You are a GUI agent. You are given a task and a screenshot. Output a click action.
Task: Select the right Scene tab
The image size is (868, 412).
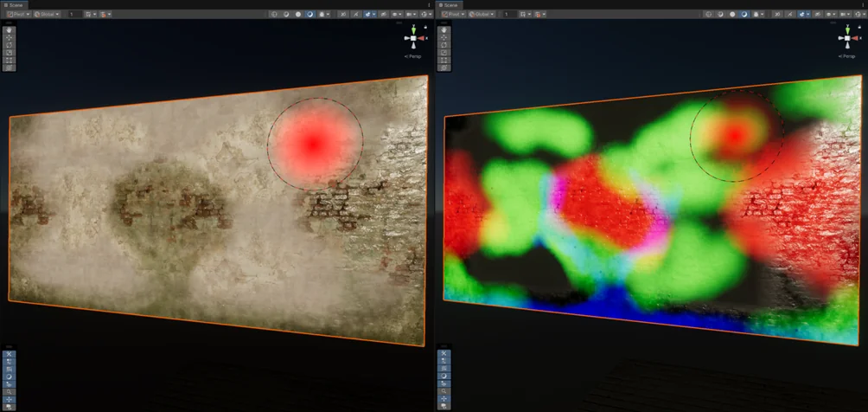point(449,5)
